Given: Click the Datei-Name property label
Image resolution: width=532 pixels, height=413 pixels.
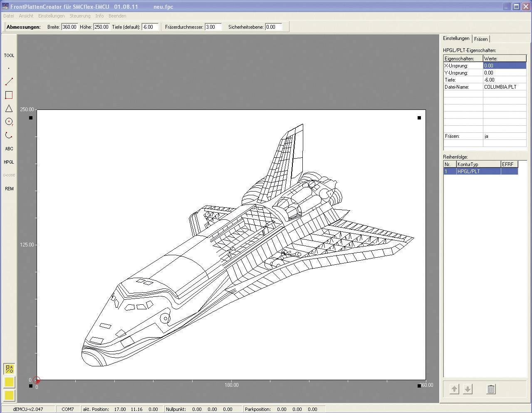Looking at the screenshot, I should click(x=463, y=87).
